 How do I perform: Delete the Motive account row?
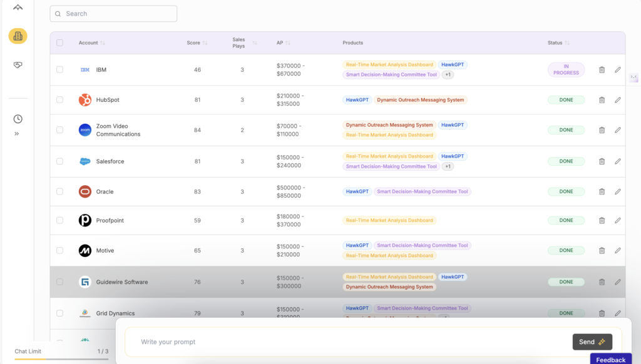point(602,250)
